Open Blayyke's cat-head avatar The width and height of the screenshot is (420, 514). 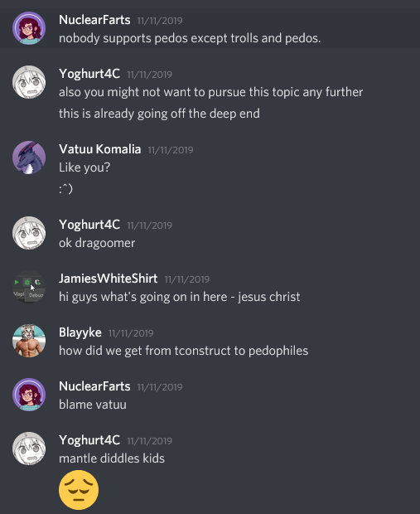(x=29, y=341)
